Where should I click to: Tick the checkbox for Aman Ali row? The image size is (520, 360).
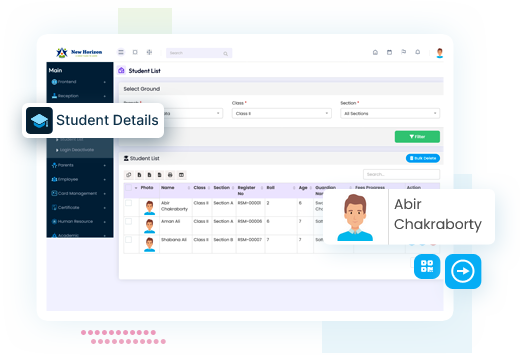coord(129,221)
